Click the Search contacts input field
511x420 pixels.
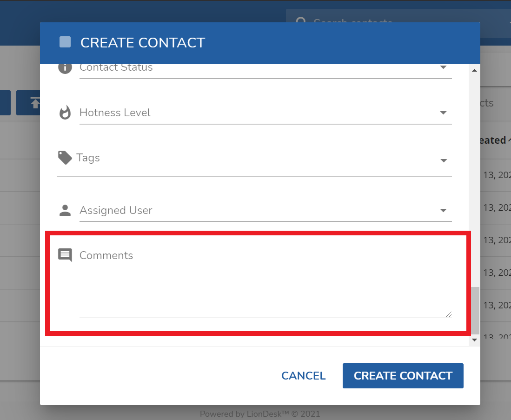(372, 22)
